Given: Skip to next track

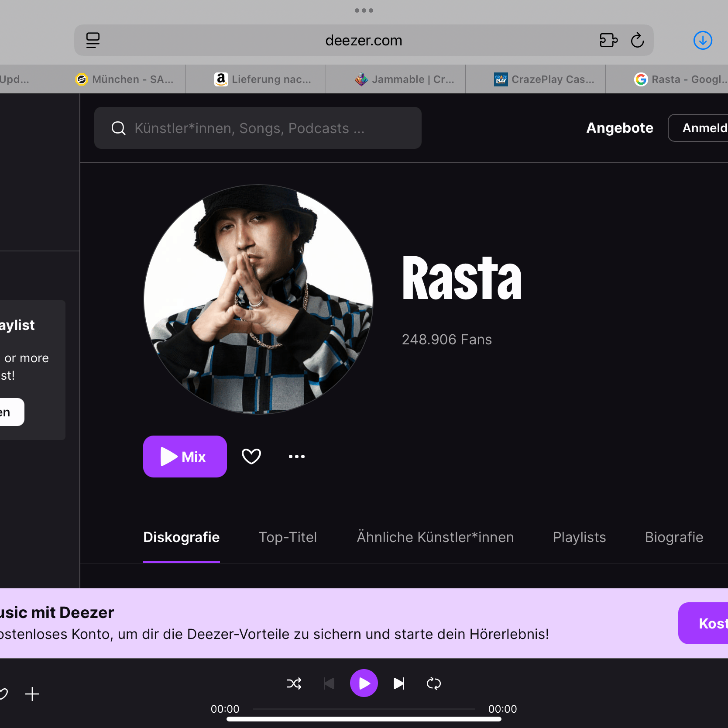Looking at the screenshot, I should coord(399,683).
